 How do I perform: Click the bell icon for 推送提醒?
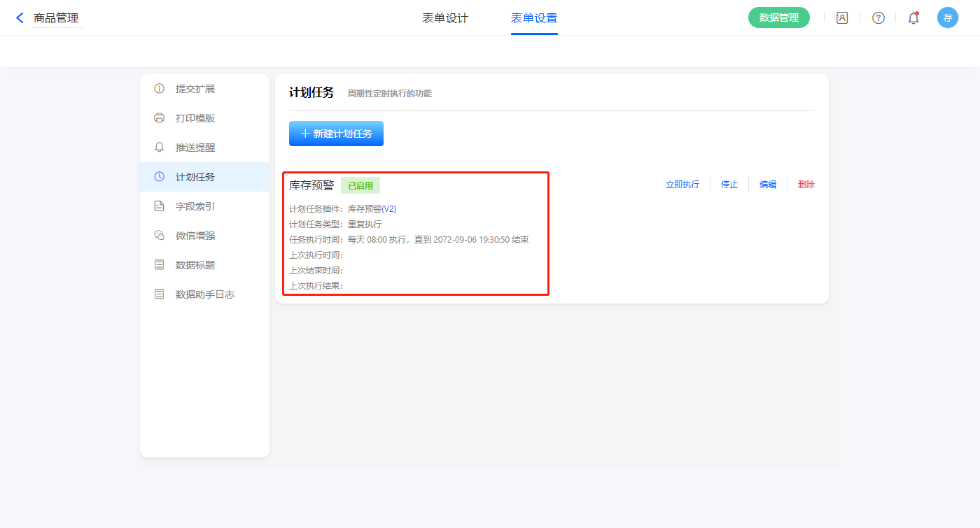click(160, 148)
